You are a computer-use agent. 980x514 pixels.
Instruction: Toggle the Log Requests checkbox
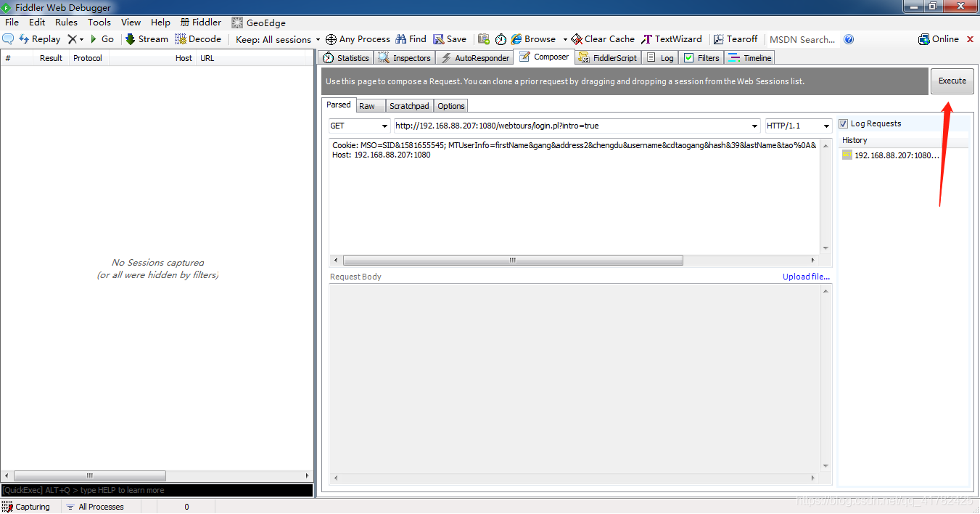click(844, 123)
